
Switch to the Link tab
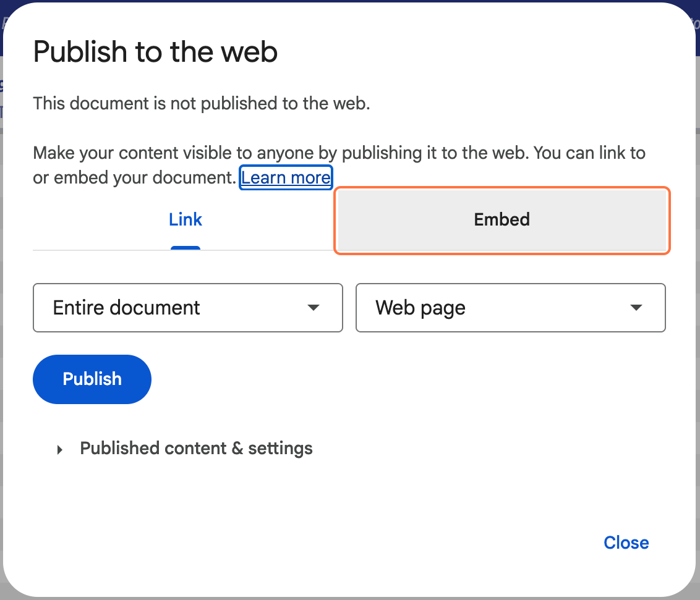[x=186, y=219]
